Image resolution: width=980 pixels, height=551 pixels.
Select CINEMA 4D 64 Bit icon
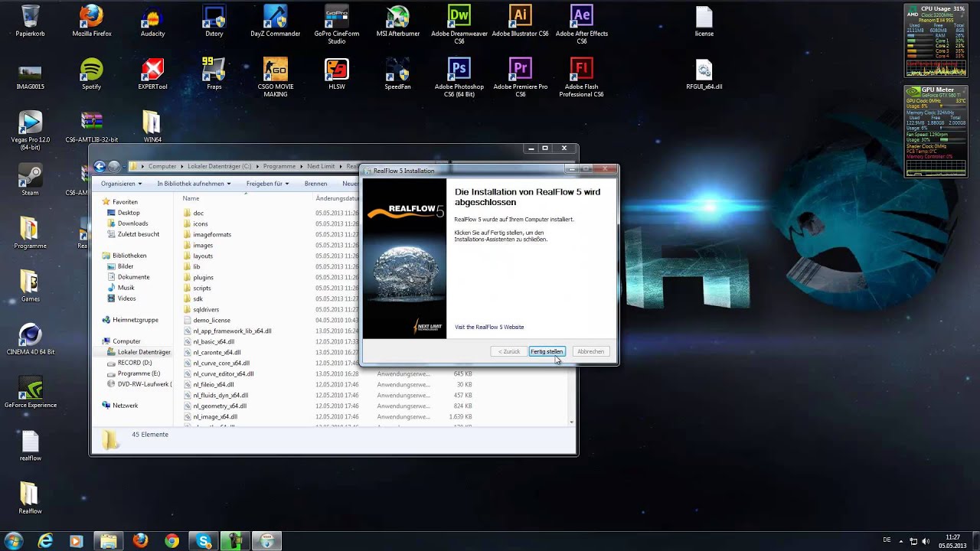click(31, 340)
